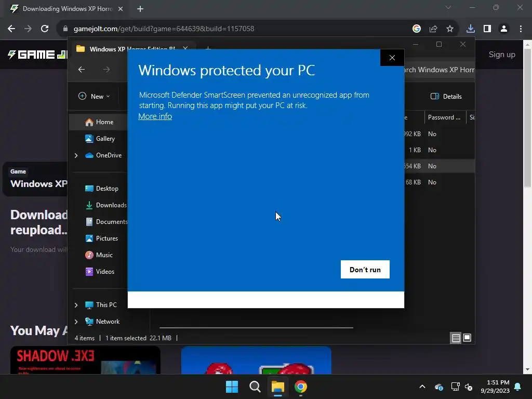Open Google Chrome from the taskbar
The height and width of the screenshot is (399, 532).
pyautogui.click(x=301, y=387)
